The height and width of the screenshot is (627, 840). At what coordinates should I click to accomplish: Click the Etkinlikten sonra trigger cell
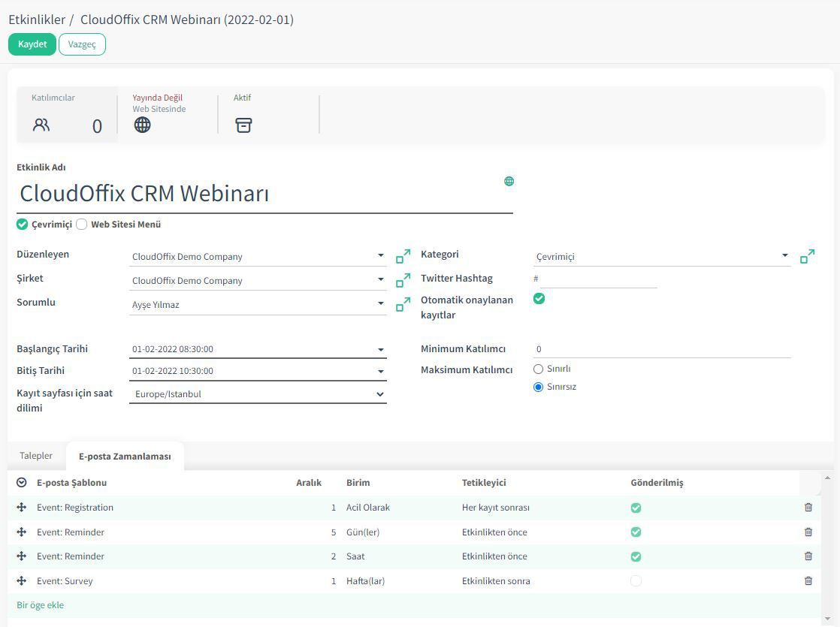pos(496,580)
